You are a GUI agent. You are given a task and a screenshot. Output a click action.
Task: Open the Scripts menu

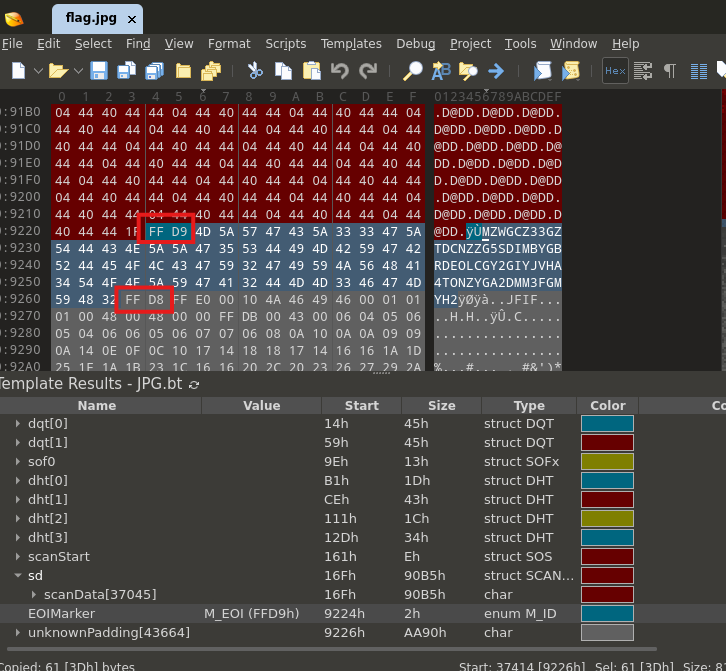(x=285, y=44)
